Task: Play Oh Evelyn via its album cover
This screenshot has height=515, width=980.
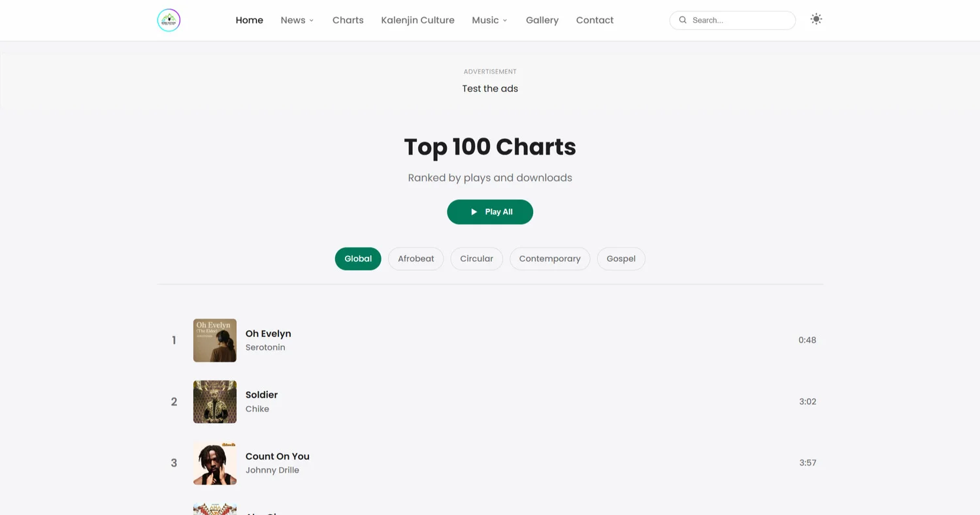Action: pyautogui.click(x=215, y=340)
